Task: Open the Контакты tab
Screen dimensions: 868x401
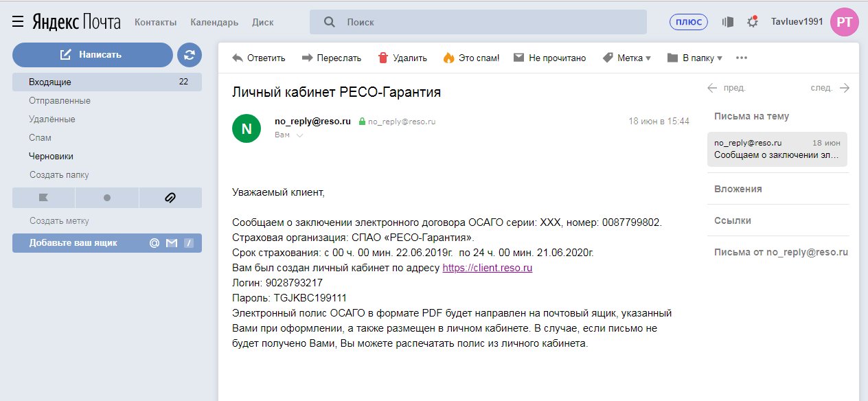Action: (x=155, y=22)
